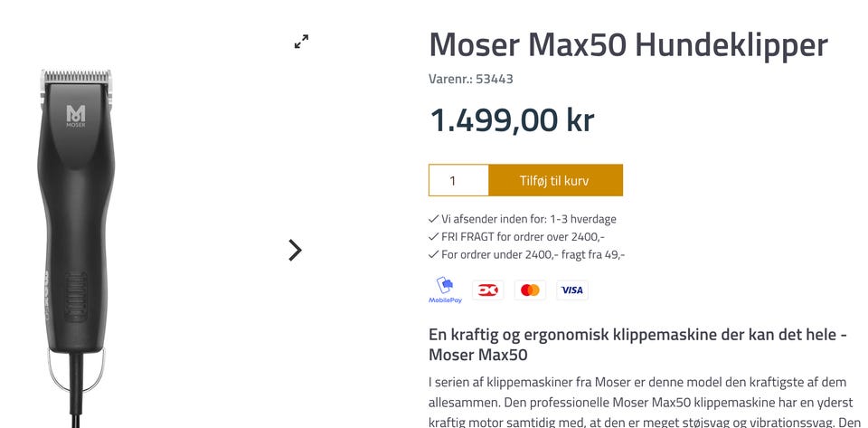Click the MobilePay payment icon

coord(445,290)
